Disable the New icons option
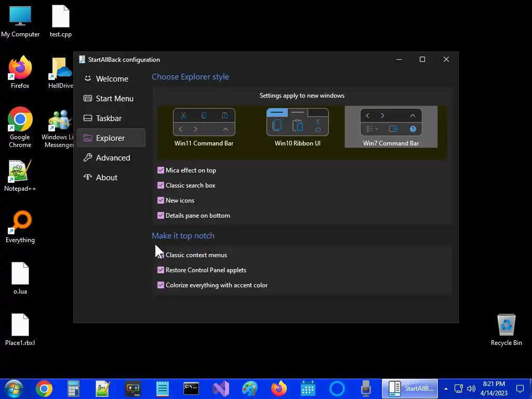The width and height of the screenshot is (532, 399). click(161, 200)
